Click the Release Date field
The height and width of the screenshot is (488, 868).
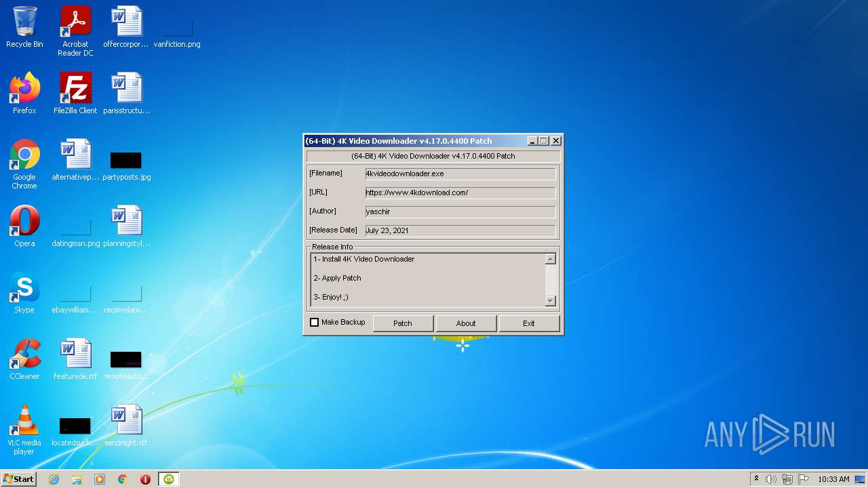click(x=460, y=230)
